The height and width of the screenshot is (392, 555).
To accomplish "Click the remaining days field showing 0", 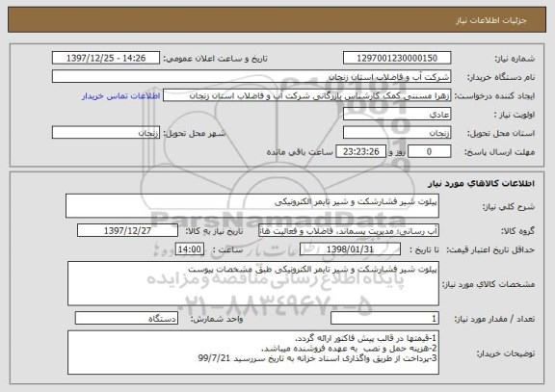I will pos(430,152).
